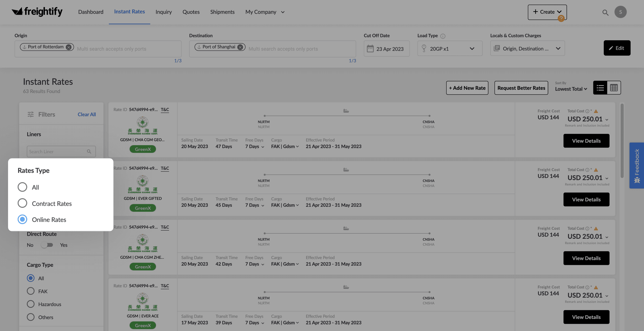
Task: Open the Quotes menu item
Action: point(191,12)
